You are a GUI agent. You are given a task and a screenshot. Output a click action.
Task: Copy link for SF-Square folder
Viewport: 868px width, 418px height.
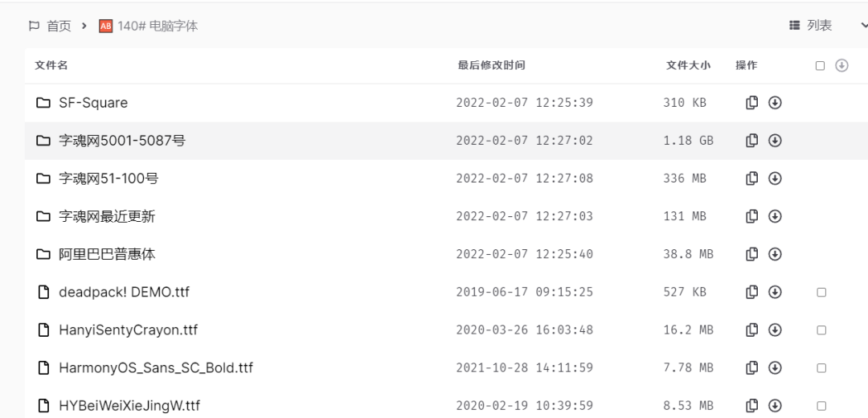[752, 103]
